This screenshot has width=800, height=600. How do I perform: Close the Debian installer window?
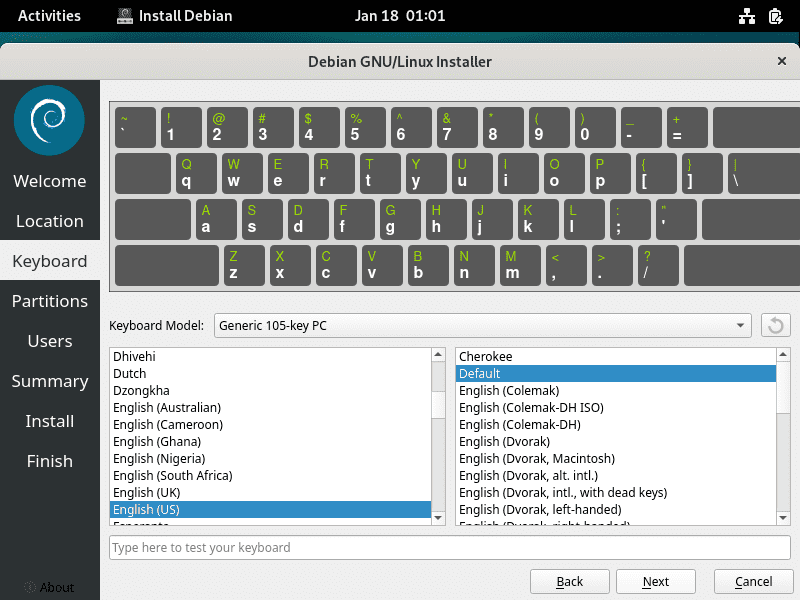click(782, 61)
